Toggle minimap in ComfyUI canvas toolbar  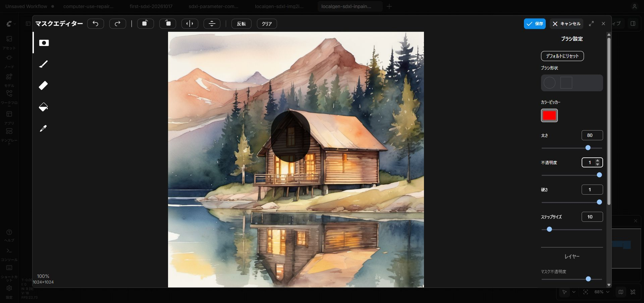pos(621,292)
